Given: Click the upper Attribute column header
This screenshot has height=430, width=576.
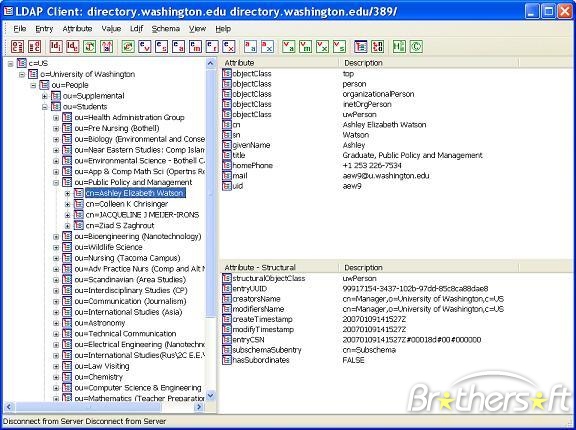Looking at the screenshot, I should (280, 63).
